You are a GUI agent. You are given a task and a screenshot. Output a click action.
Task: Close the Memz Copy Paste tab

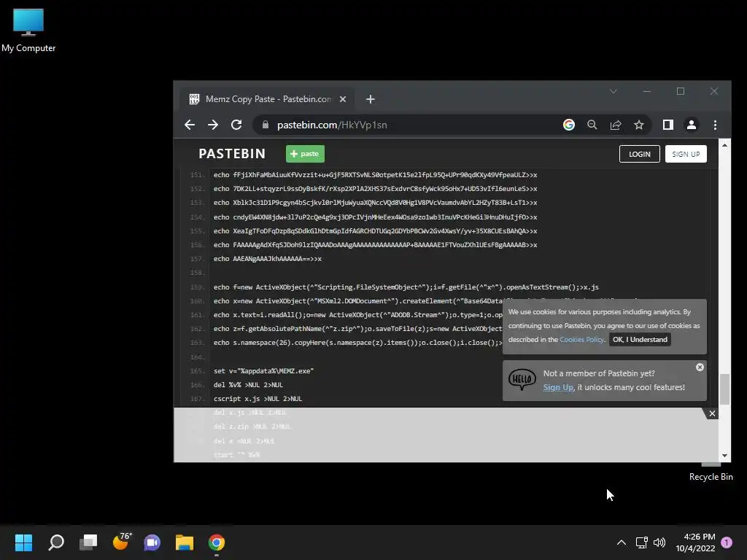(343, 99)
